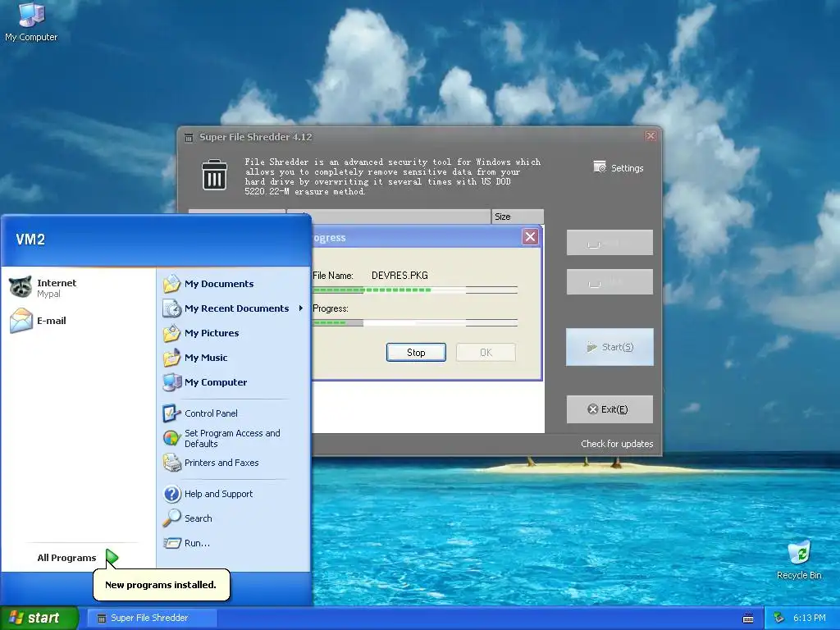This screenshot has height=630, width=840.
Task: Click the Exit(E) button
Action: [x=609, y=409]
